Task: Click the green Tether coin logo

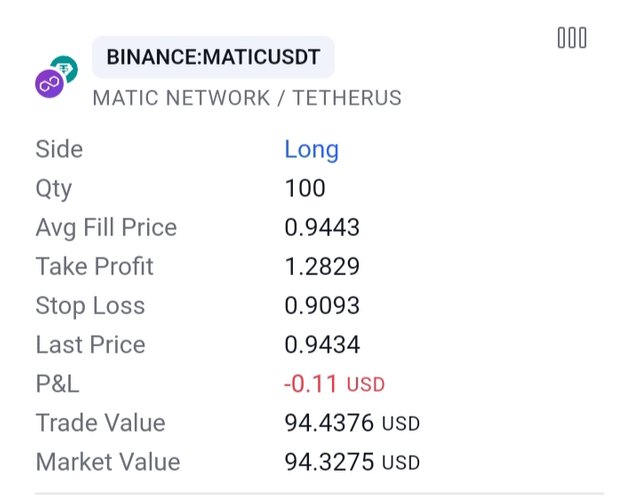Action: tap(66, 68)
